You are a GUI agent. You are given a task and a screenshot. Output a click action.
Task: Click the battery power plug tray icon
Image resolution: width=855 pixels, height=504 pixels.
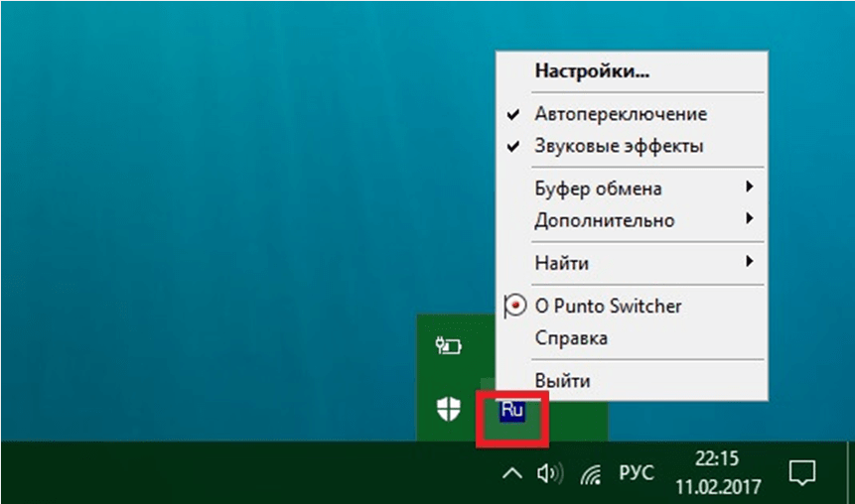point(448,345)
